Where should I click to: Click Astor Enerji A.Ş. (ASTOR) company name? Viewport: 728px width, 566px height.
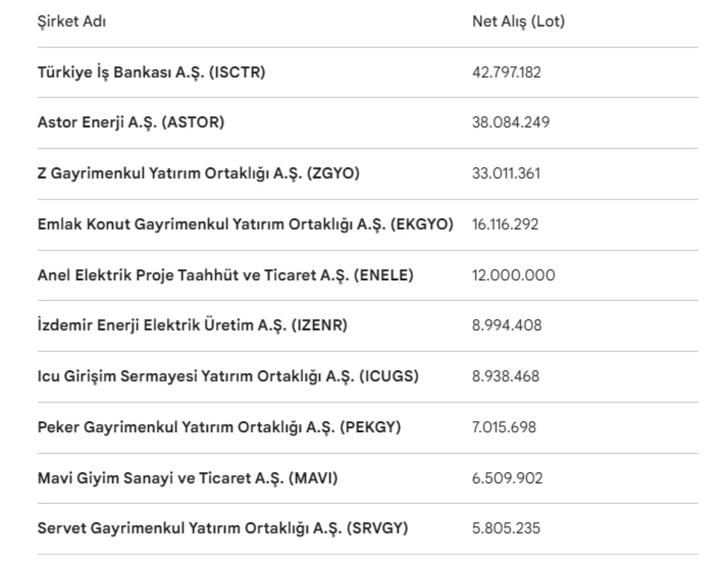pyautogui.click(x=131, y=122)
